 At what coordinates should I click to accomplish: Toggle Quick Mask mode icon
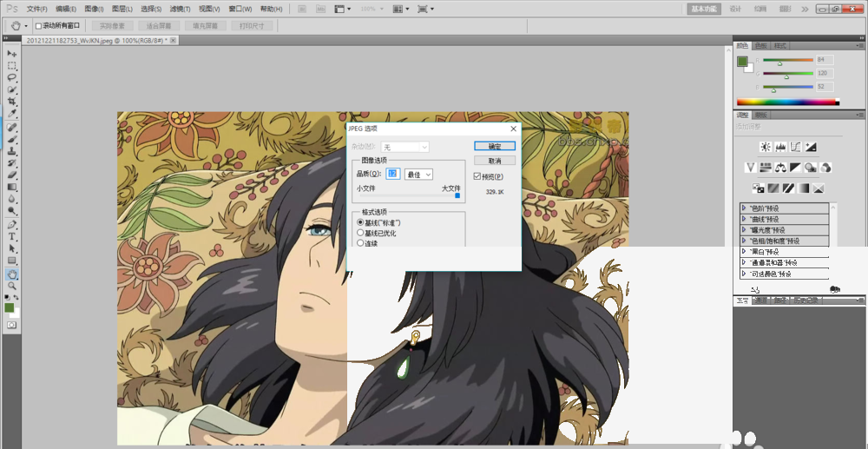point(11,325)
